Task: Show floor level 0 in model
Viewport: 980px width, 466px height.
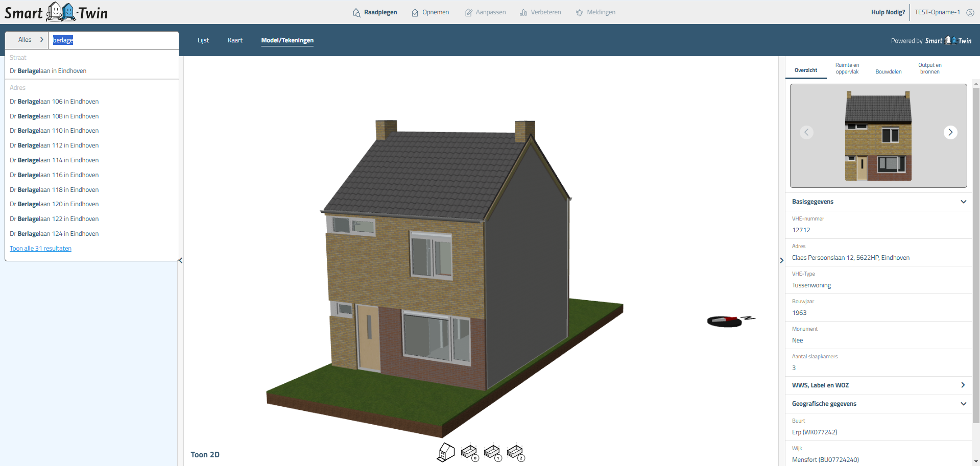Action: click(x=469, y=453)
